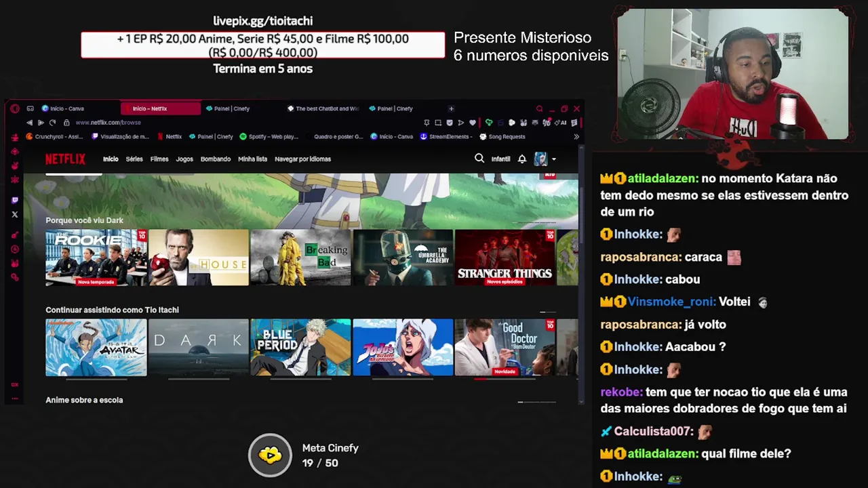
Task: Expand hidden bookmarks with double chevron
Action: 576,136
